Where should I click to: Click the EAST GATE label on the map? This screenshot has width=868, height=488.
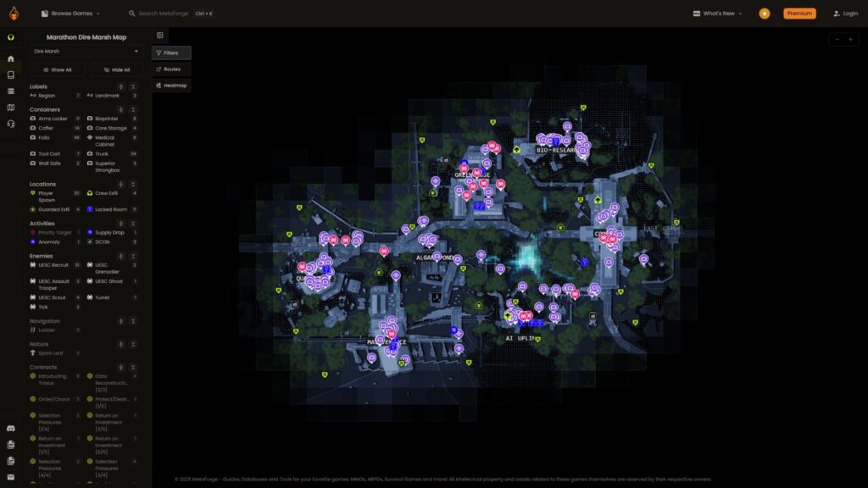coord(659,229)
